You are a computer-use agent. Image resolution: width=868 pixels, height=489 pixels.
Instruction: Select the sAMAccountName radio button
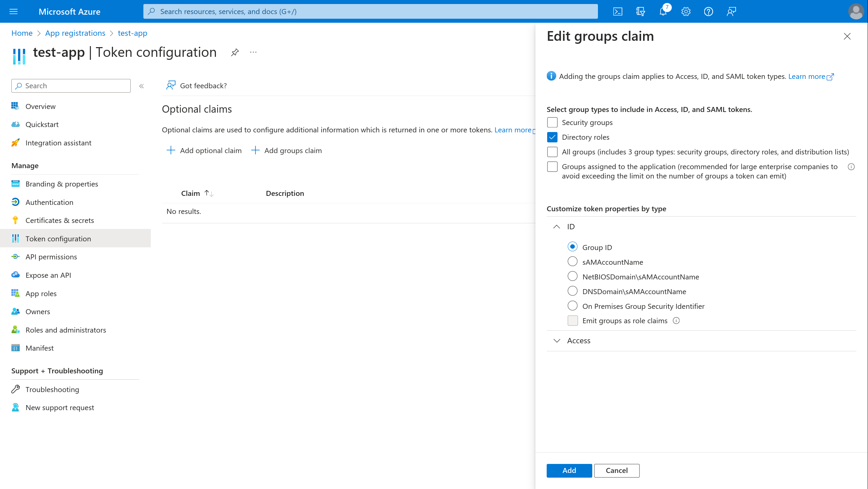[x=572, y=262]
